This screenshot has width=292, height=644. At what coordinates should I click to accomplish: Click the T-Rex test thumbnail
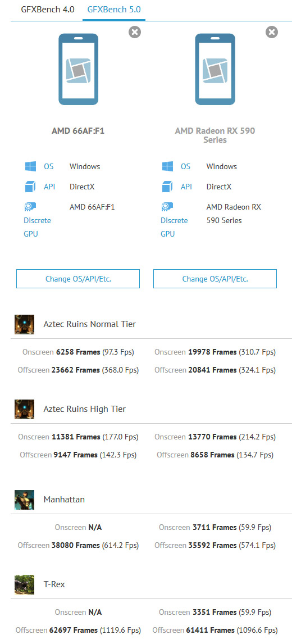click(x=24, y=584)
